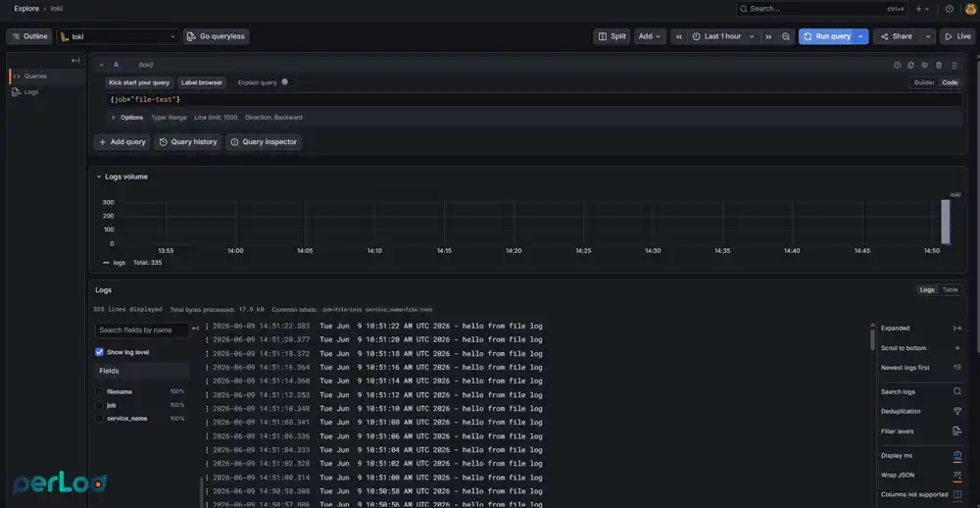Open the user profile avatar
Viewport: 980px width, 508px height.
(970, 9)
